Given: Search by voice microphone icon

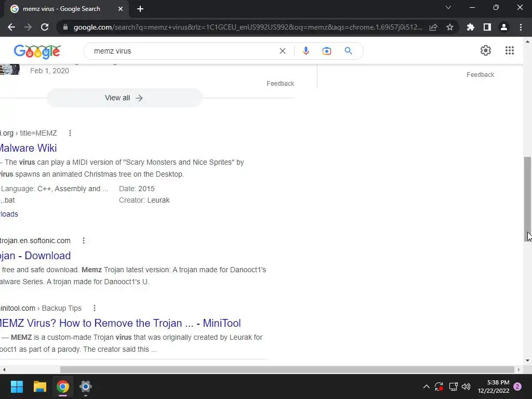Looking at the screenshot, I should tap(305, 51).
